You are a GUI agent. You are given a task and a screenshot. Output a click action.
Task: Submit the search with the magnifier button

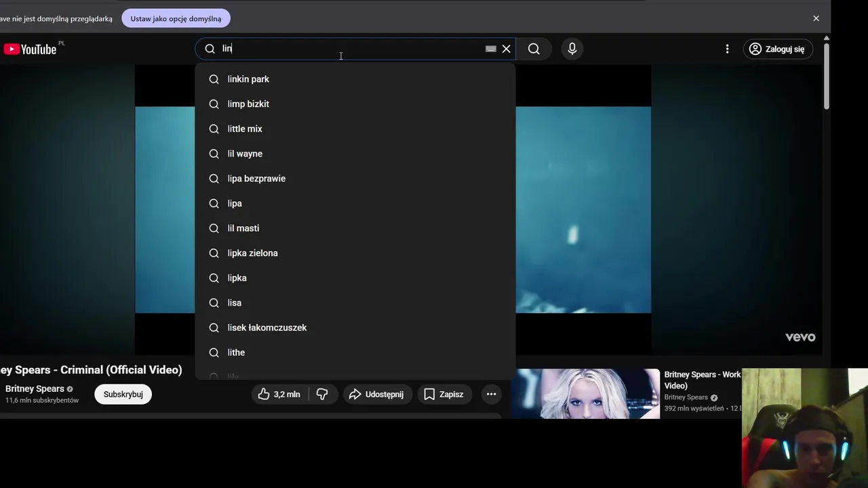534,49
